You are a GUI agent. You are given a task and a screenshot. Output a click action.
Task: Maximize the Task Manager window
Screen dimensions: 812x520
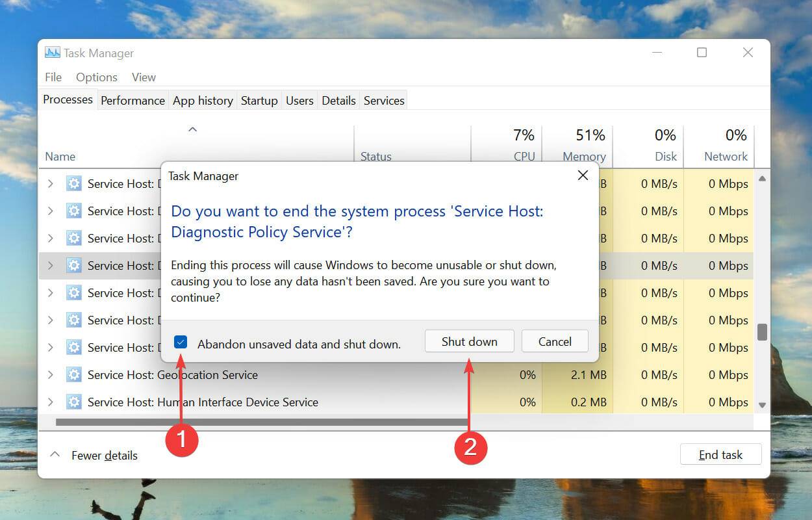pyautogui.click(x=702, y=53)
